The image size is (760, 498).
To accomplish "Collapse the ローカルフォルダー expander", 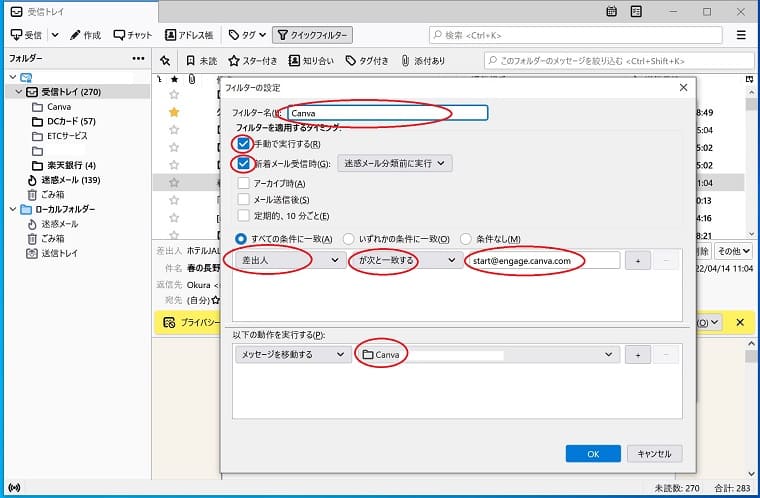I will coord(13,209).
